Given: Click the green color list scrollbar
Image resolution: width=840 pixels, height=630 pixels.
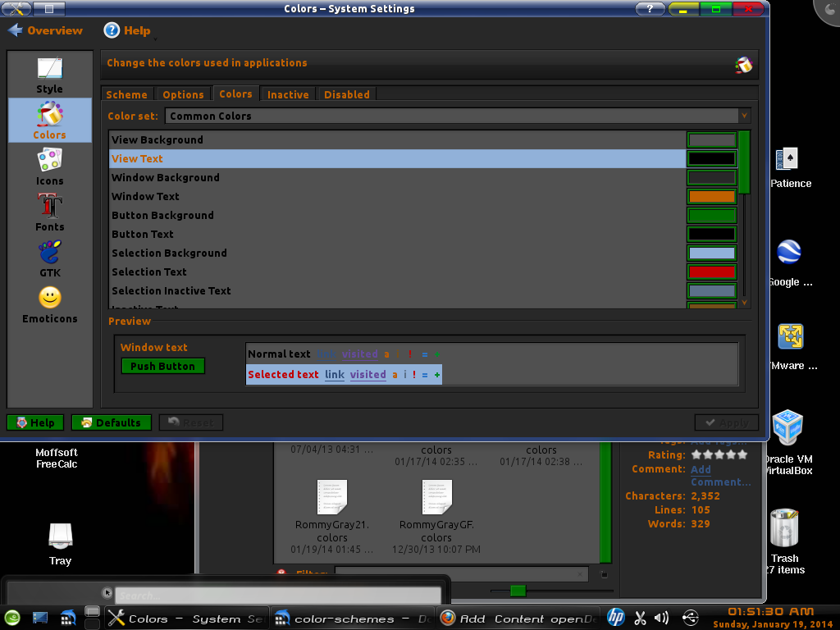Looking at the screenshot, I should 744,162.
